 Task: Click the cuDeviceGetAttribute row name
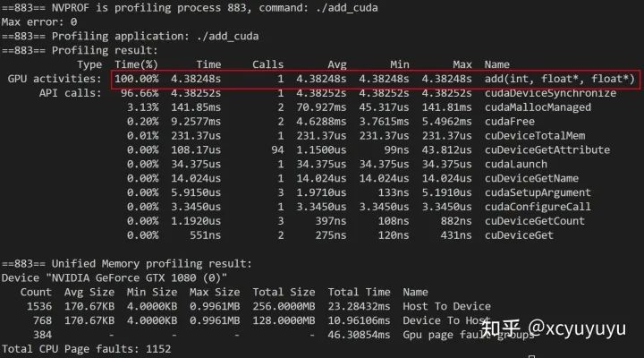tap(547, 150)
